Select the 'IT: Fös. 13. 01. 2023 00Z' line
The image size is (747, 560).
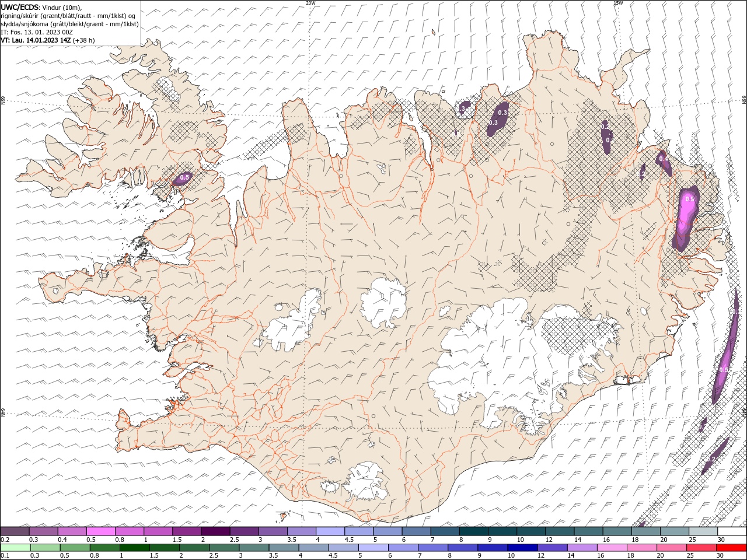pyautogui.click(x=36, y=32)
